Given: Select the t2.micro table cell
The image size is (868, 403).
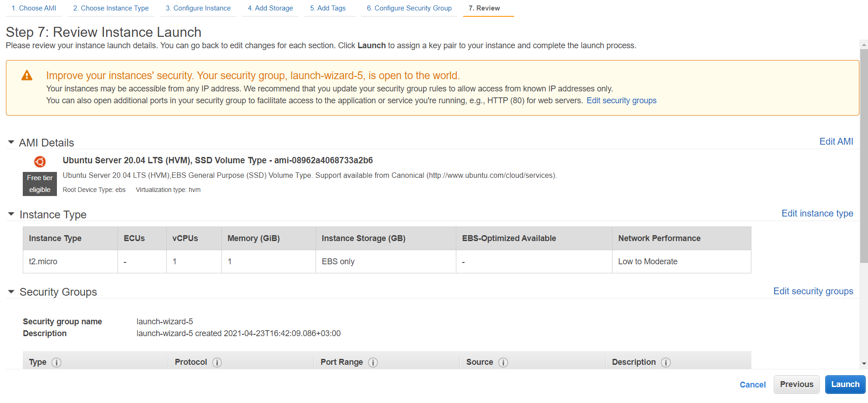Looking at the screenshot, I should pos(70,262).
